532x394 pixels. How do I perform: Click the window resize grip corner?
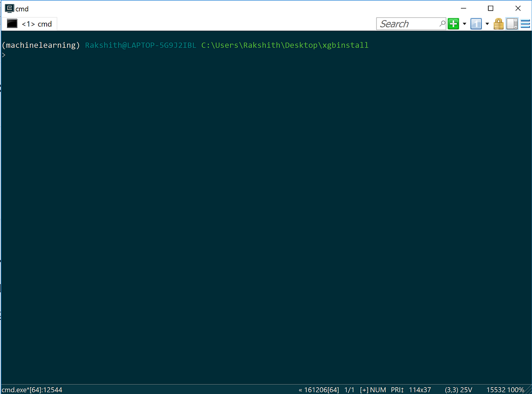click(528, 390)
